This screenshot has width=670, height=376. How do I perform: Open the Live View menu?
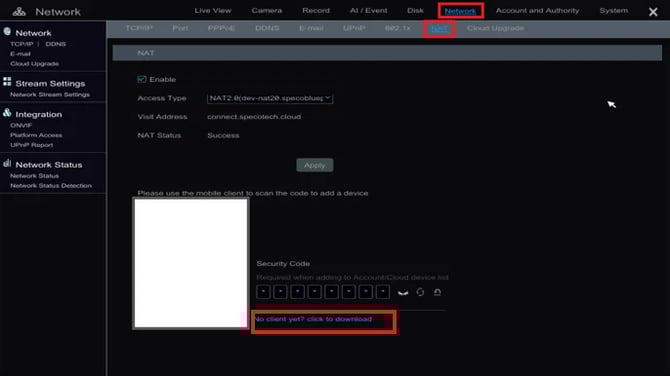click(x=213, y=10)
